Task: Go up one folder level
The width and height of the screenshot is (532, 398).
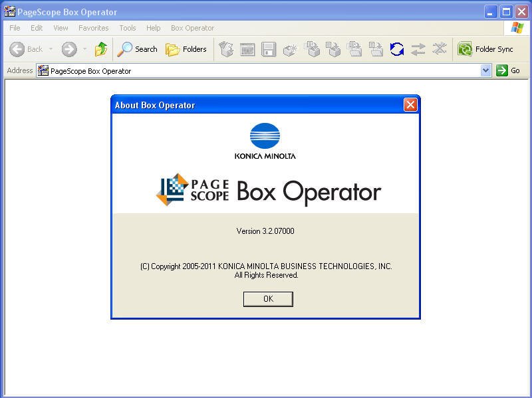Action: pyautogui.click(x=101, y=49)
